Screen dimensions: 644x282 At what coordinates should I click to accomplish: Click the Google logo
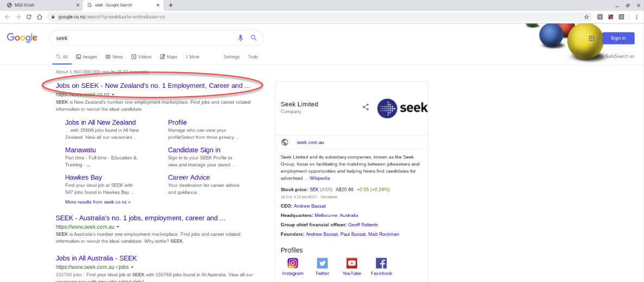click(x=22, y=38)
